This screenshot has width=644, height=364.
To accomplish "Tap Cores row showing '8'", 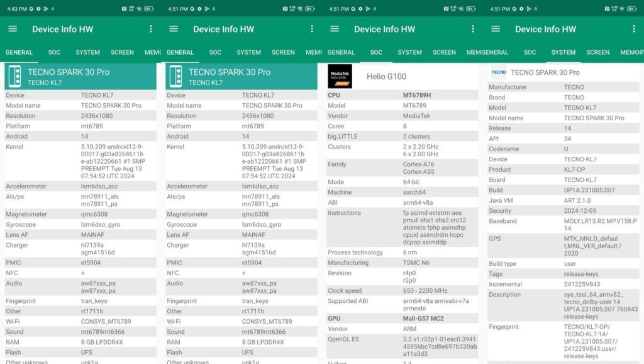I will pyautogui.click(x=402, y=126).
